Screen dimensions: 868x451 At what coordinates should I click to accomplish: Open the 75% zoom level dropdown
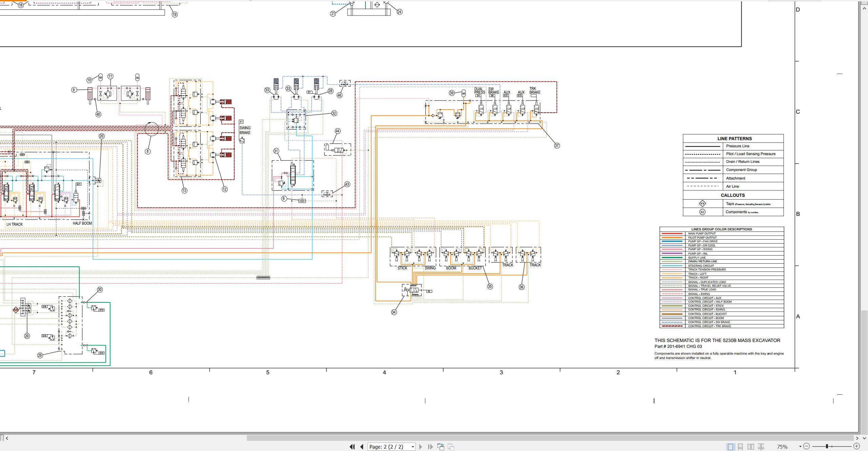point(800,447)
